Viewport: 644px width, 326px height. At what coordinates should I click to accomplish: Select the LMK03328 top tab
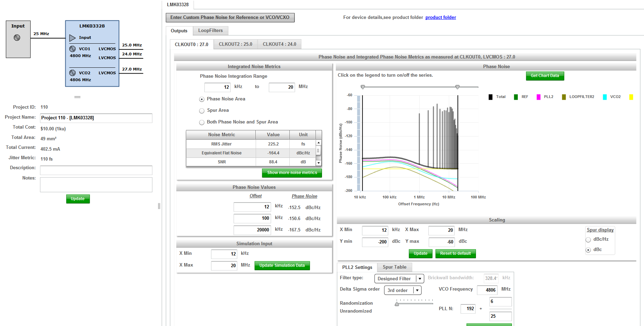point(178,4)
